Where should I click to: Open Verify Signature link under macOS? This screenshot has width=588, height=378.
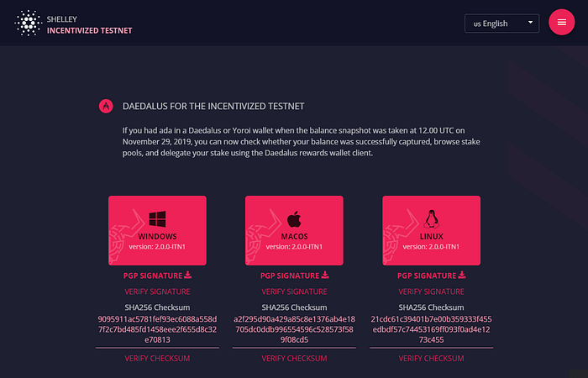[x=294, y=291]
